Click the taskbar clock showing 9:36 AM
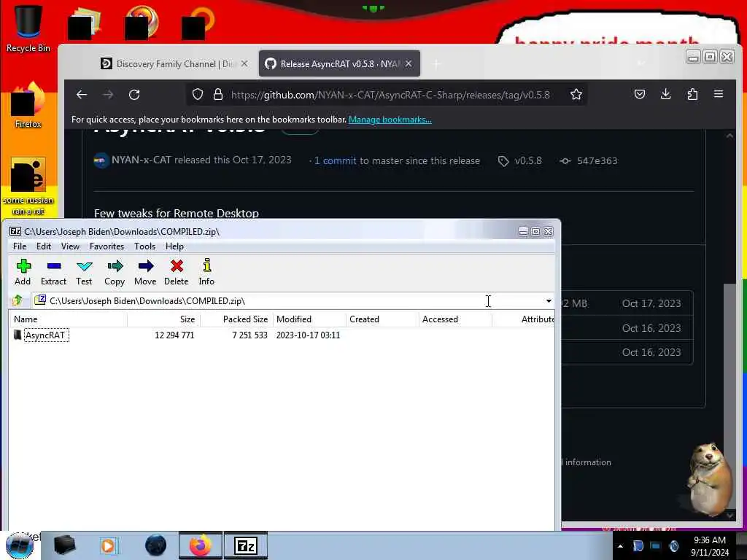 (x=709, y=546)
